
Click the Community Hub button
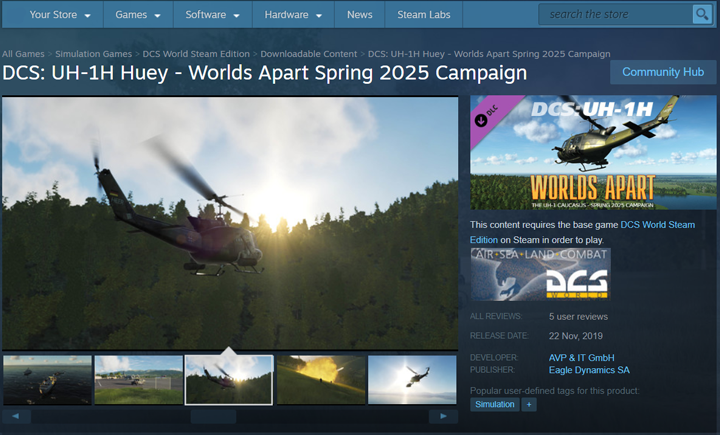[x=663, y=72]
